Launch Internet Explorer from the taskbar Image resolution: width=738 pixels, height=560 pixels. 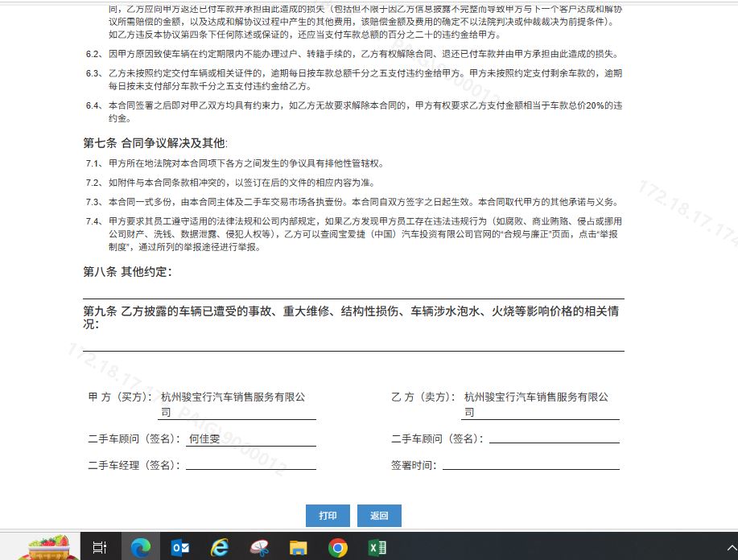pos(220,547)
